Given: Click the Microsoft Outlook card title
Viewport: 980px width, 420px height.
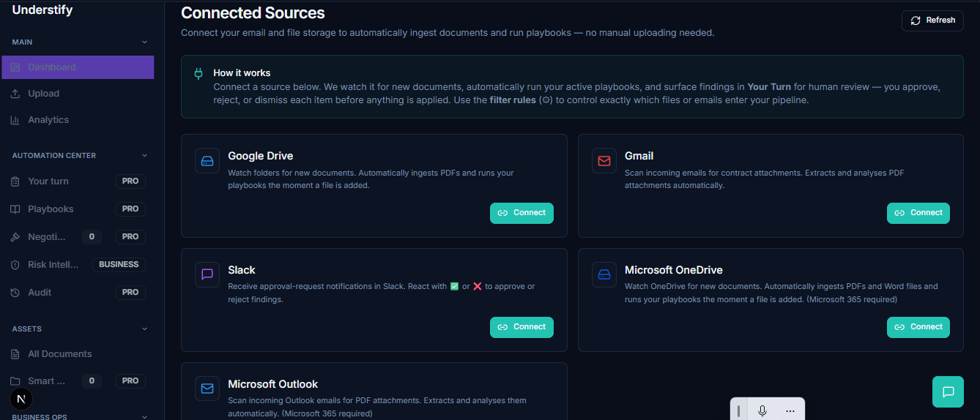Looking at the screenshot, I should click(272, 384).
